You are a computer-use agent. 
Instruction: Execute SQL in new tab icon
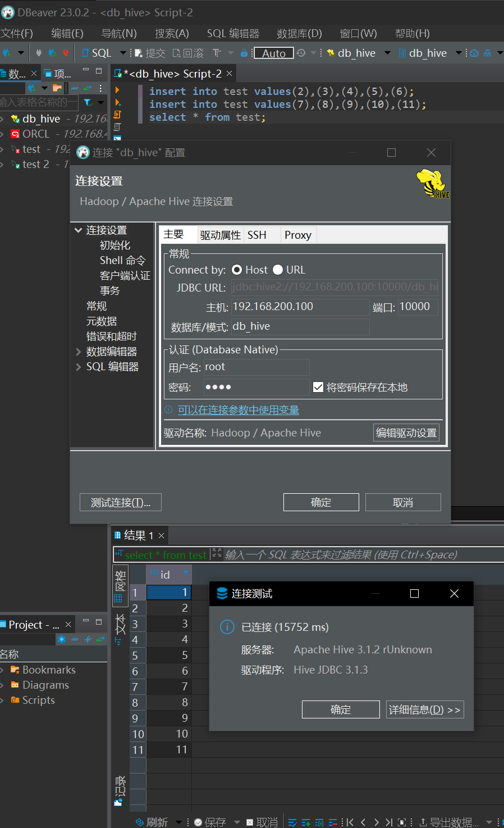coord(117,102)
